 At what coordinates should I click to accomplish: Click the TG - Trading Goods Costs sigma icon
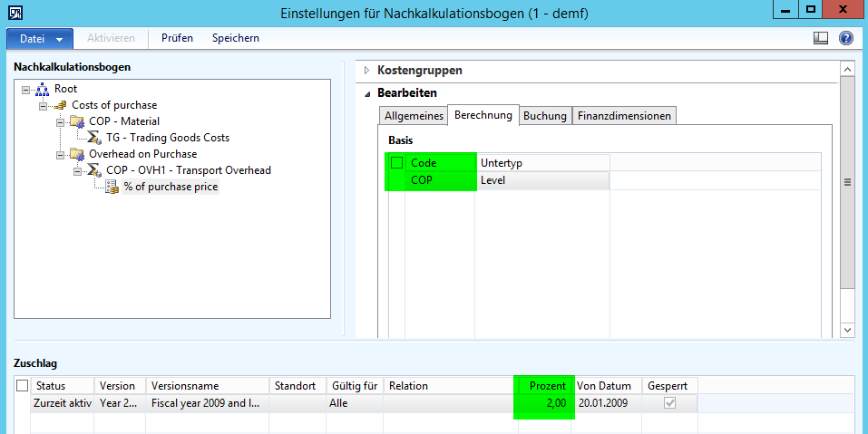(x=93, y=138)
